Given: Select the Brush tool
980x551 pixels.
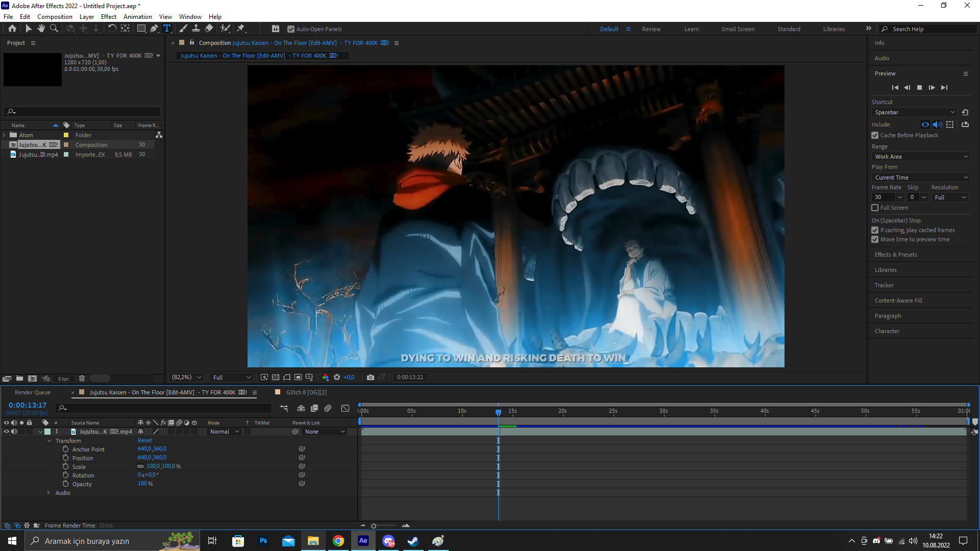Looking at the screenshot, I should [x=183, y=29].
